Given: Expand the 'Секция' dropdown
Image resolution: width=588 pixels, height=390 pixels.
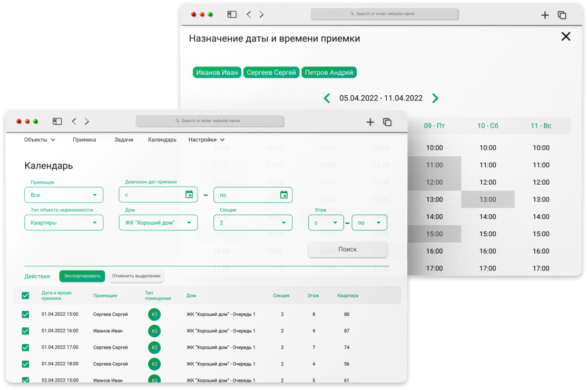Looking at the screenshot, I should pyautogui.click(x=253, y=223).
